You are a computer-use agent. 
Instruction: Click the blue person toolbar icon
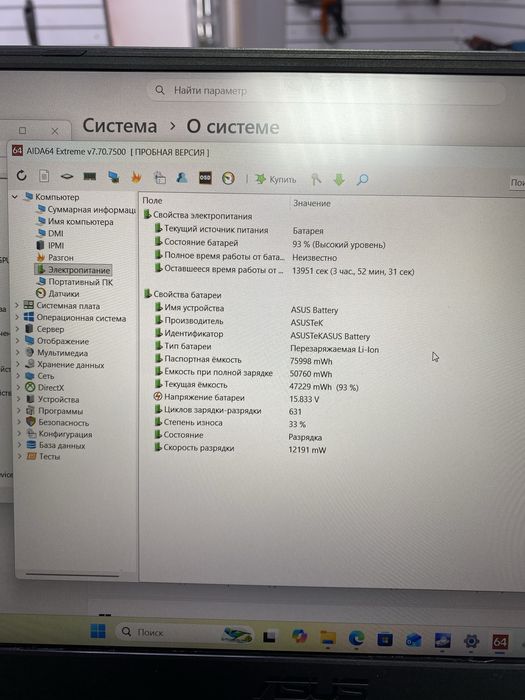(x=182, y=178)
